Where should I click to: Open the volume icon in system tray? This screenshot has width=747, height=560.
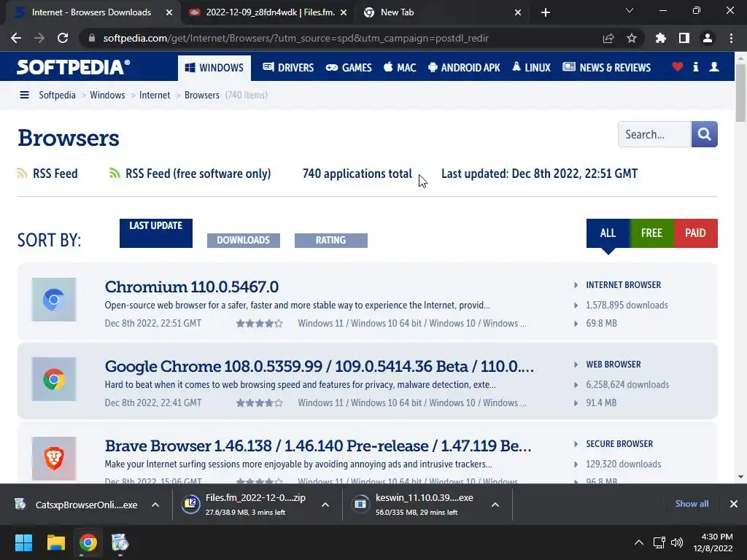click(676, 542)
